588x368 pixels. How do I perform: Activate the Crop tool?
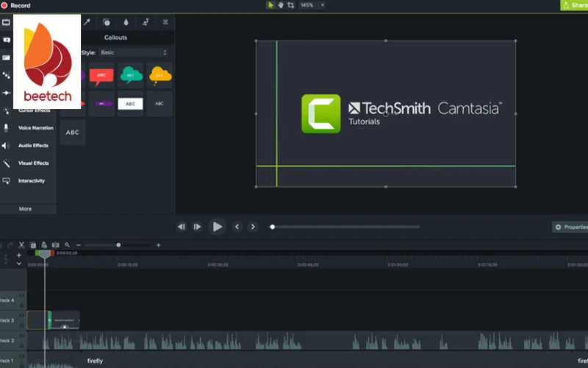pos(290,5)
